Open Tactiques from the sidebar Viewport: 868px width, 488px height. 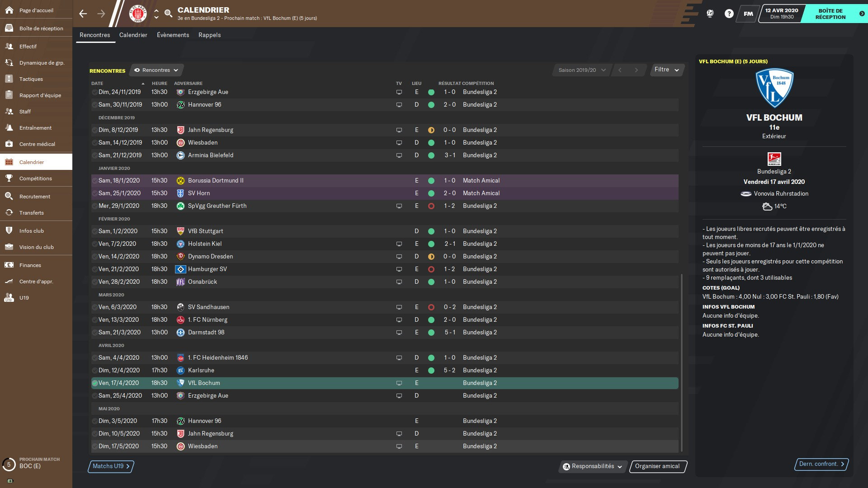(31, 79)
